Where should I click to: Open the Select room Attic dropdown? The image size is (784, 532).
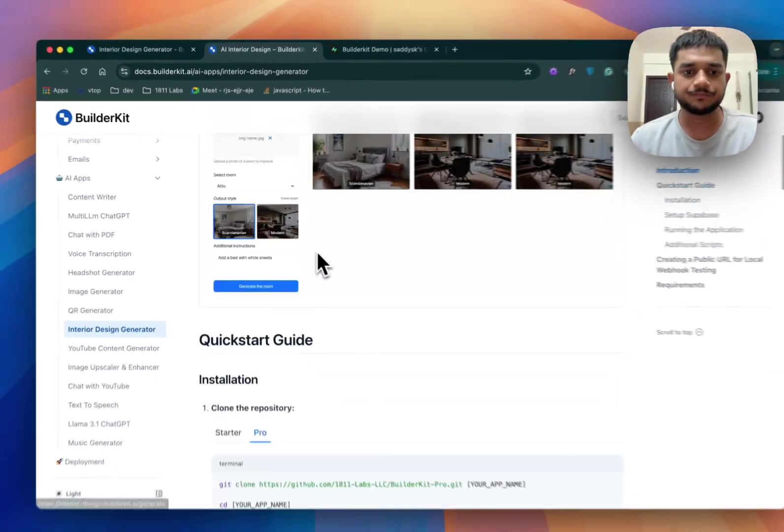click(256, 186)
